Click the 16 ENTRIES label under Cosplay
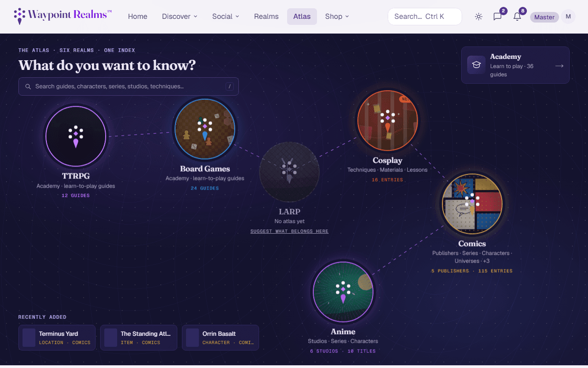 [387, 180]
